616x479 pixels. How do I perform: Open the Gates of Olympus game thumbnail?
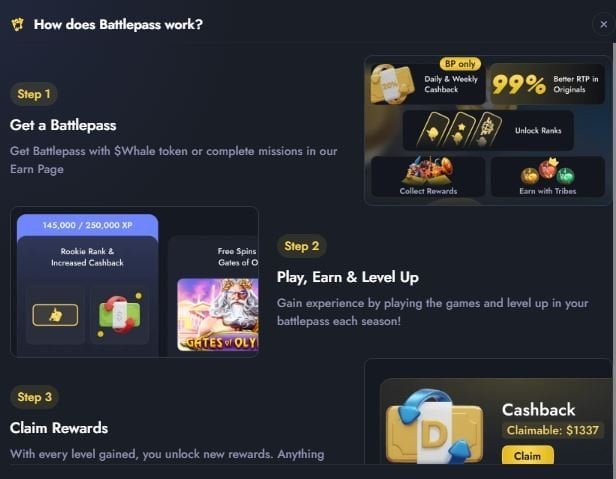218,315
